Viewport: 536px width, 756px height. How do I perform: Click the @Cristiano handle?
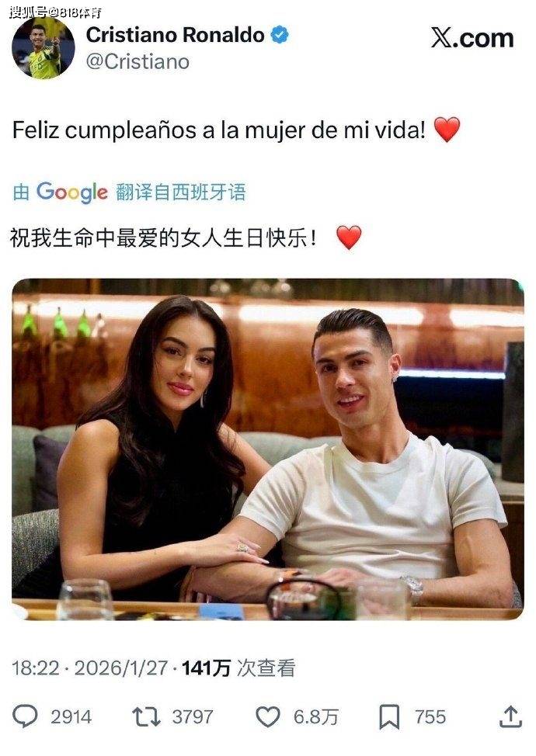point(137,62)
